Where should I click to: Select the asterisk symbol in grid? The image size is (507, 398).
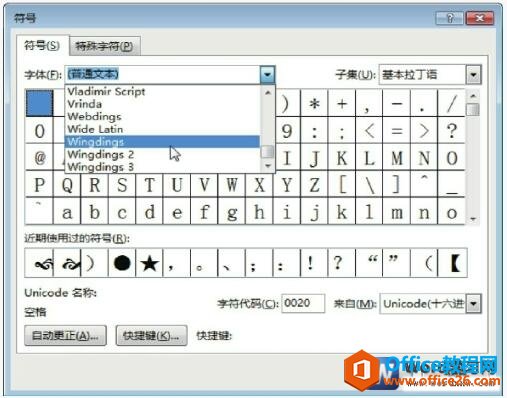tap(314, 104)
